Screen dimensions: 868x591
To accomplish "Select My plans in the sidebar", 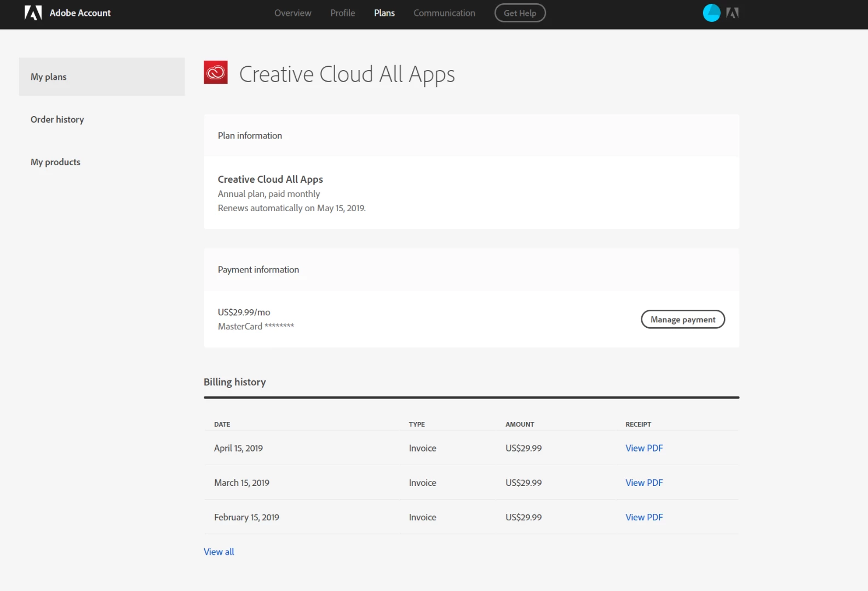I will pyautogui.click(x=102, y=77).
